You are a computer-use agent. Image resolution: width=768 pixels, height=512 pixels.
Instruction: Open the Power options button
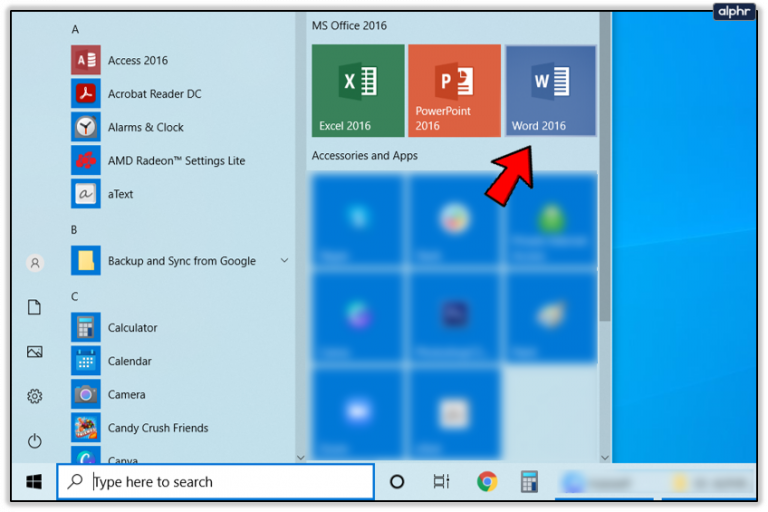point(35,441)
